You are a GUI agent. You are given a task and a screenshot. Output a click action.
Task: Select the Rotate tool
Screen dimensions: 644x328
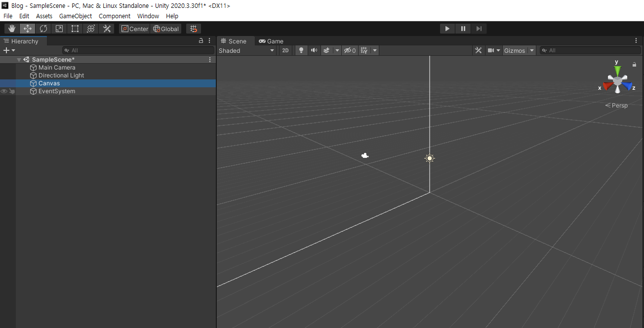pyautogui.click(x=43, y=29)
